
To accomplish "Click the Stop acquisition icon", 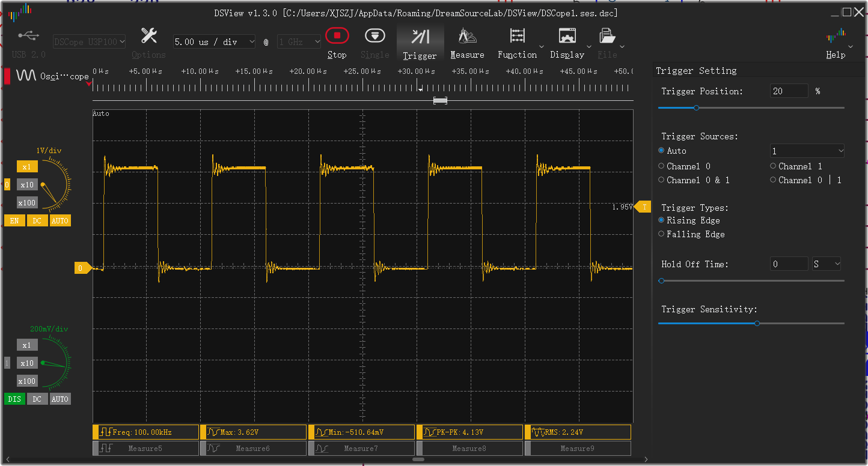I will pyautogui.click(x=337, y=36).
